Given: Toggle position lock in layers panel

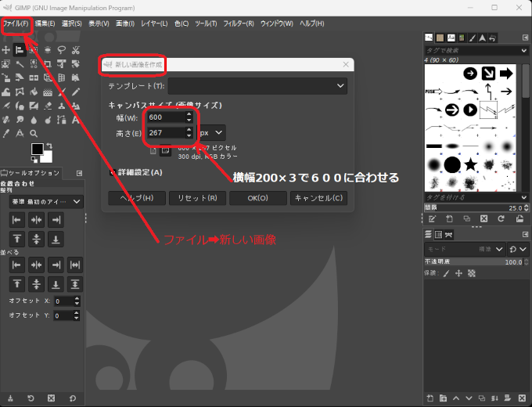Looking at the screenshot, I should click(x=458, y=273).
